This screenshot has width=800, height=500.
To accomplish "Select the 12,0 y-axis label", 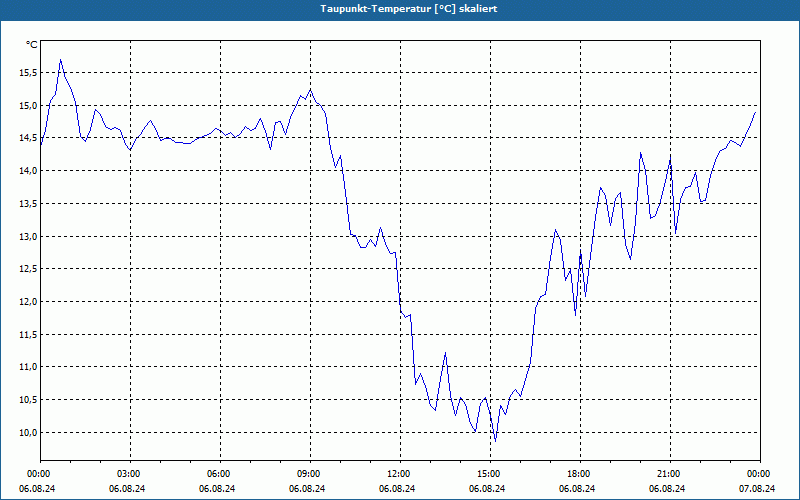I will [x=28, y=302].
